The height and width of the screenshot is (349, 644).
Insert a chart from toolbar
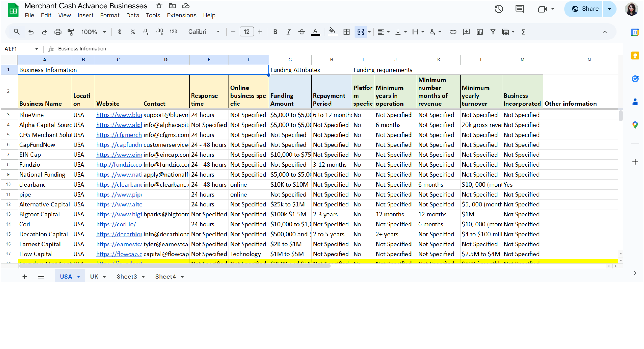coord(479,32)
